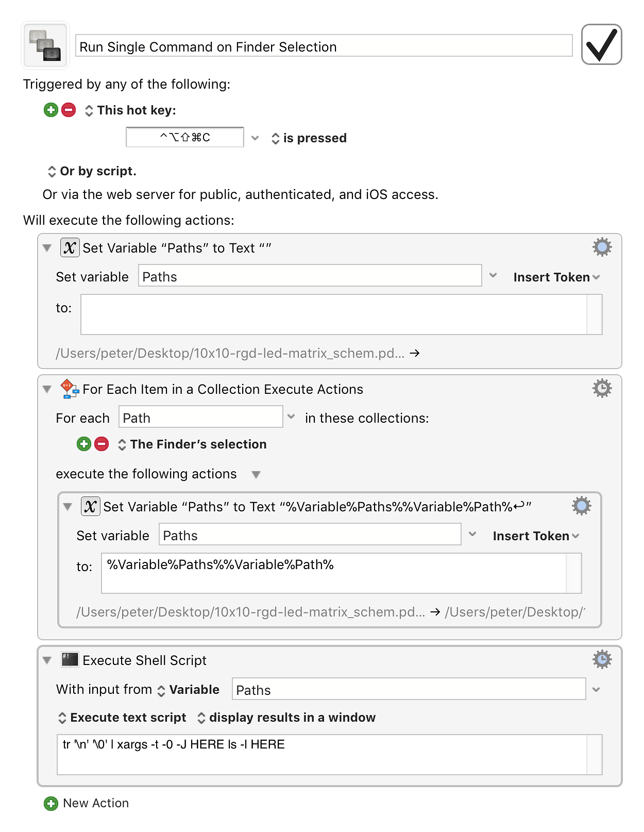Open gear menu for For Each action
644x832 pixels.
[x=602, y=388]
